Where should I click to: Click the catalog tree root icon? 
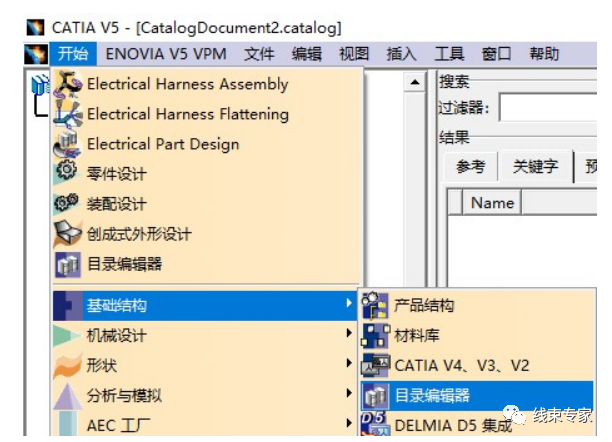pos(40,85)
